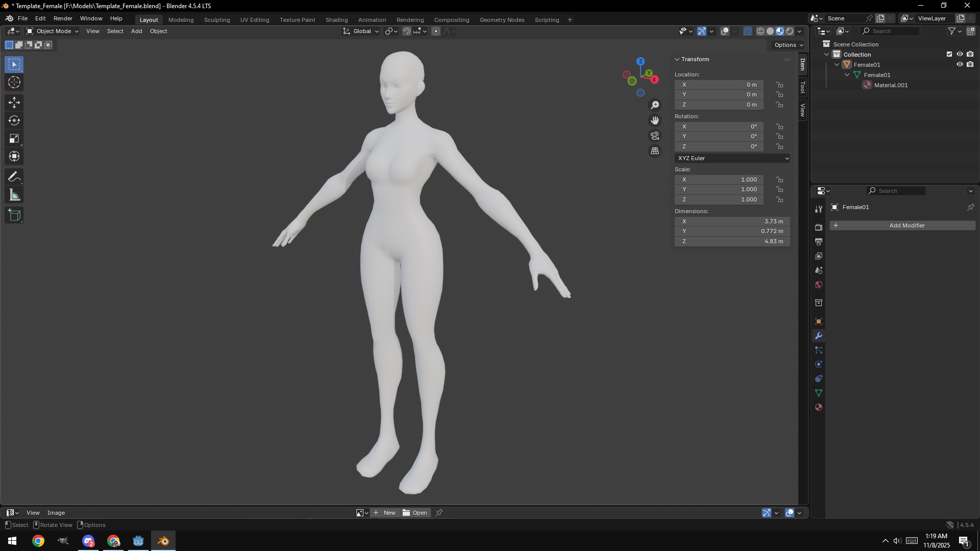Switch to the Sculpting workspace tab

(217, 20)
